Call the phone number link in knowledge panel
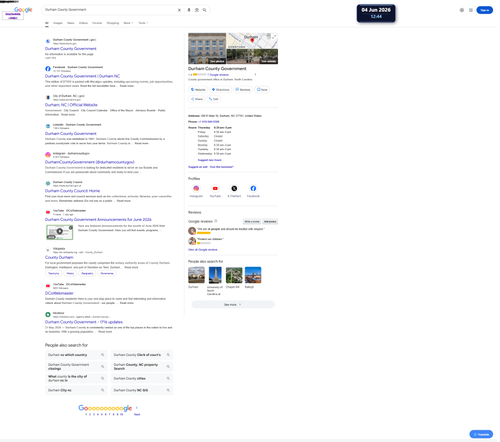Screen dimensions: 500x442 pos(209,122)
